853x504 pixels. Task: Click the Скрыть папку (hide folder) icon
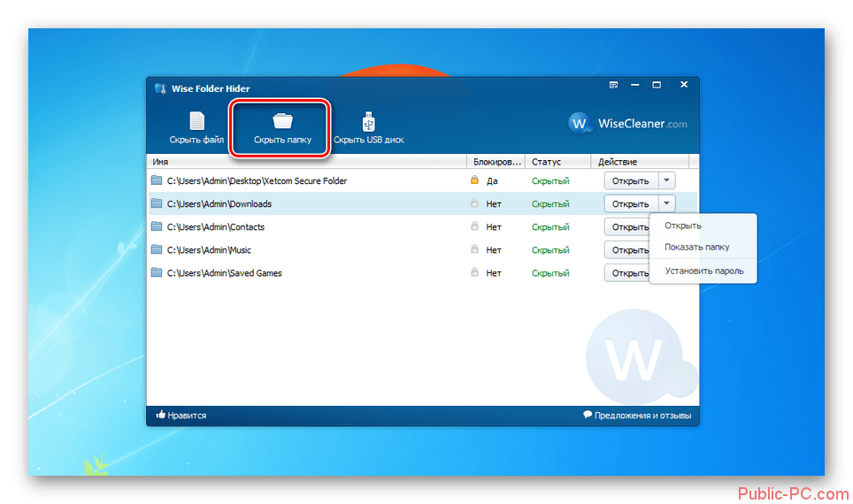pos(282,121)
